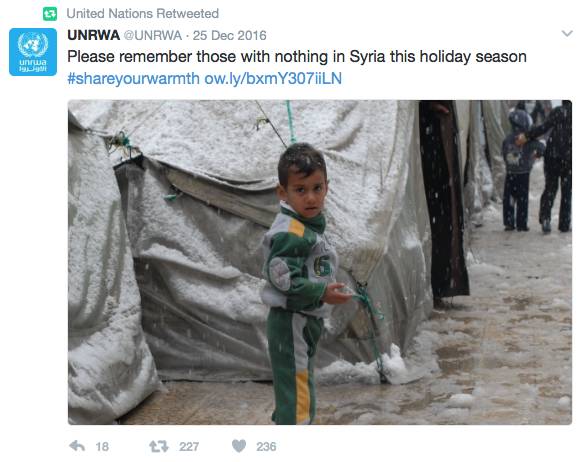The image size is (582, 462).
Task: Open the UNRWA profile avatar
Action: pos(33,52)
